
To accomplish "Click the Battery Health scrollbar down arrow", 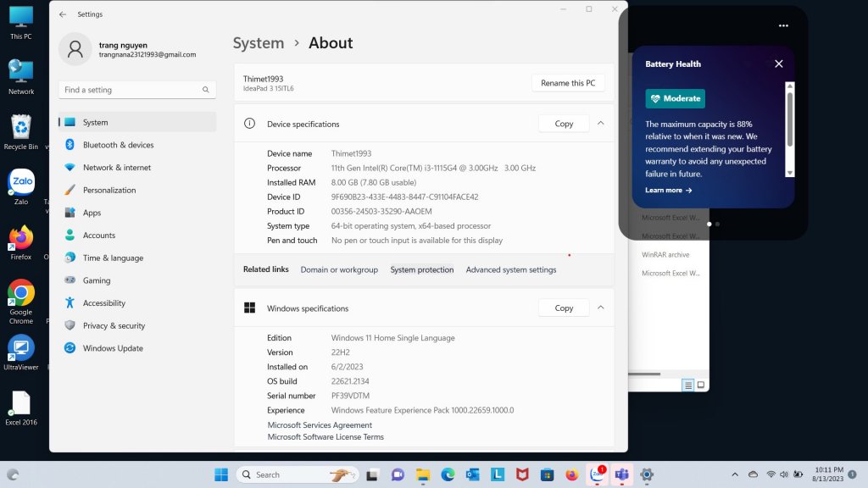I will pyautogui.click(x=790, y=173).
